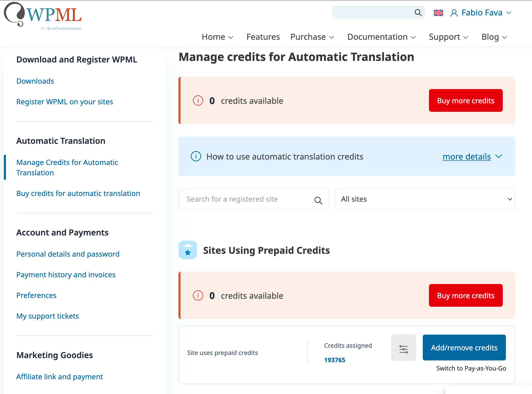Focus the Search for a registered site field
The height and width of the screenshot is (394, 532).
coord(245,199)
